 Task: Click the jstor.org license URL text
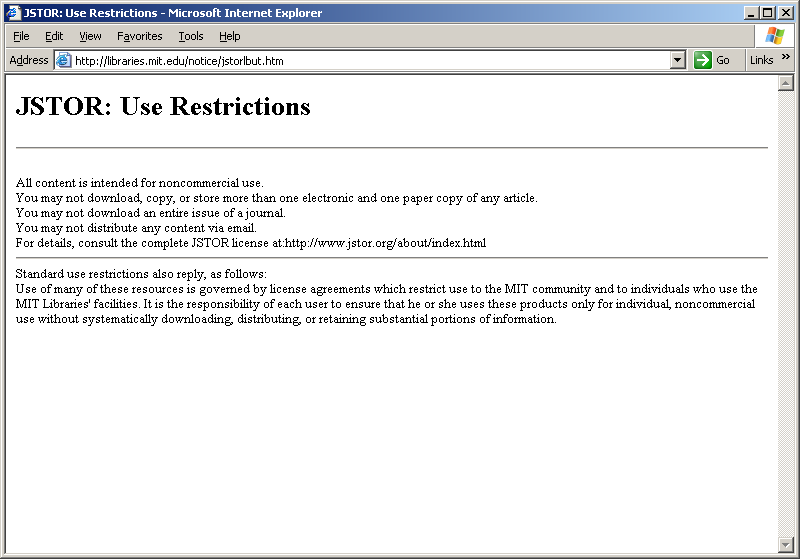tap(385, 243)
